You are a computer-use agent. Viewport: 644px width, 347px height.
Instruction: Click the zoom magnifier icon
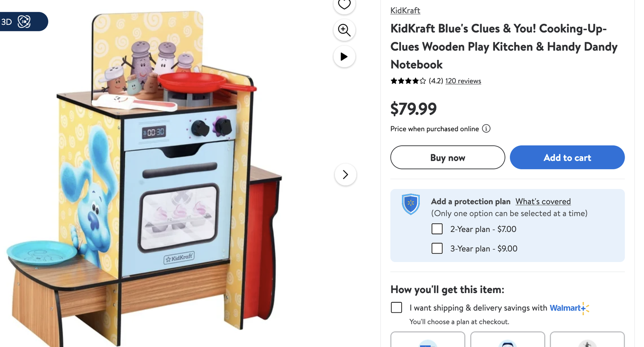click(x=344, y=30)
